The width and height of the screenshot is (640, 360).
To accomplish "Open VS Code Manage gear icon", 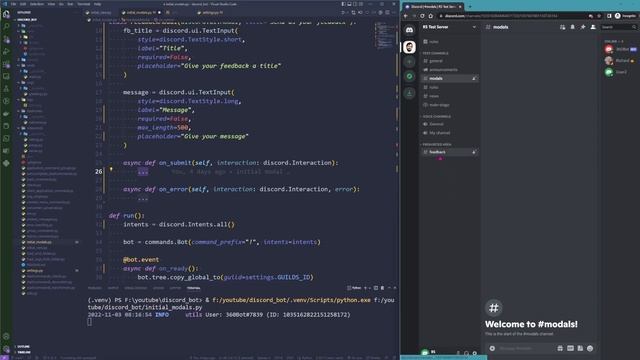I will [x=6, y=349].
